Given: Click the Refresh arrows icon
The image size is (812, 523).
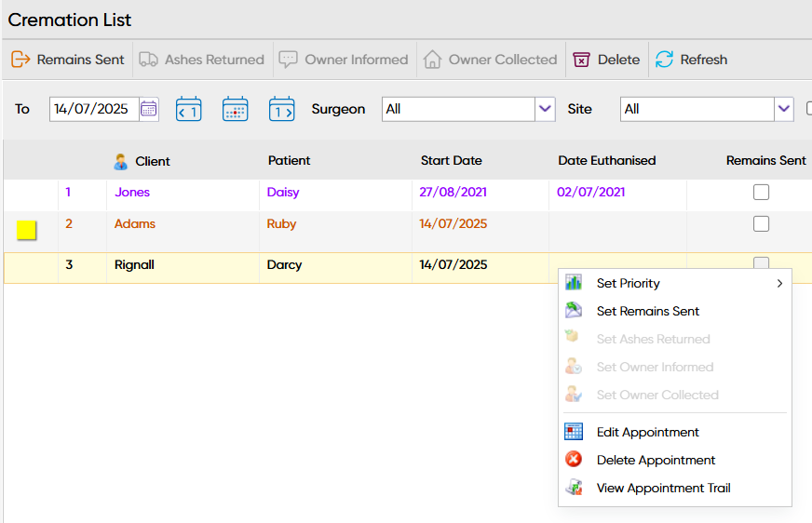Looking at the screenshot, I should 665,60.
